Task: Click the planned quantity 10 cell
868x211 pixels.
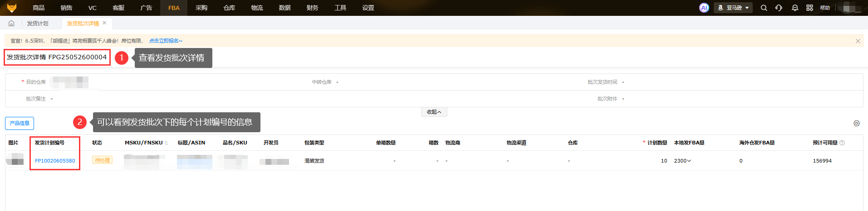Action: tap(664, 161)
